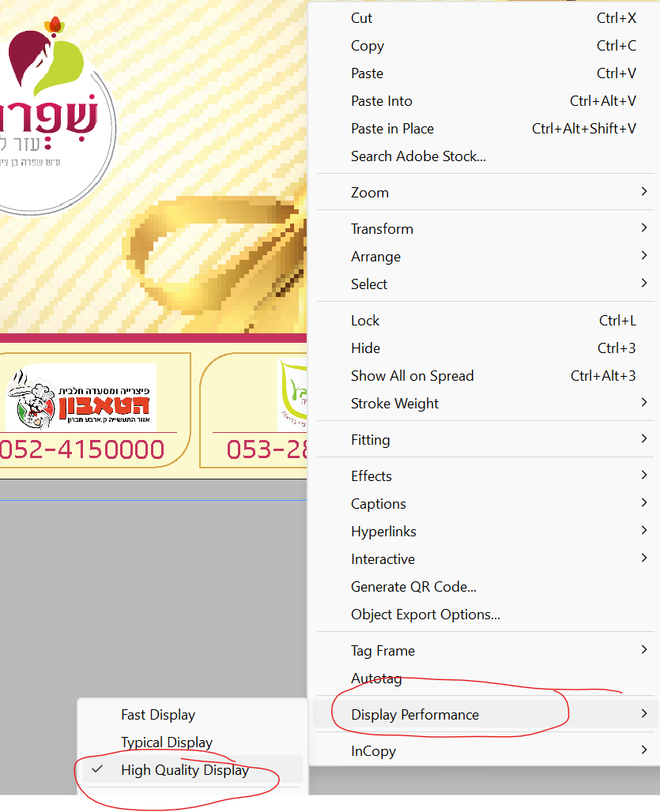
Task: Open the Display Performance submenu
Action: [485, 715]
